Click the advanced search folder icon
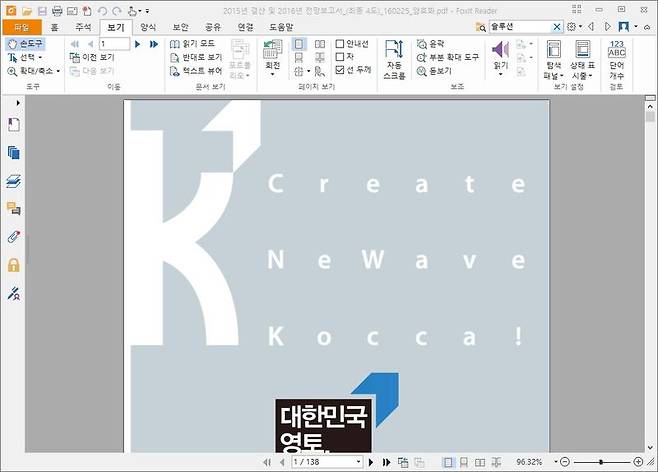 coord(480,27)
